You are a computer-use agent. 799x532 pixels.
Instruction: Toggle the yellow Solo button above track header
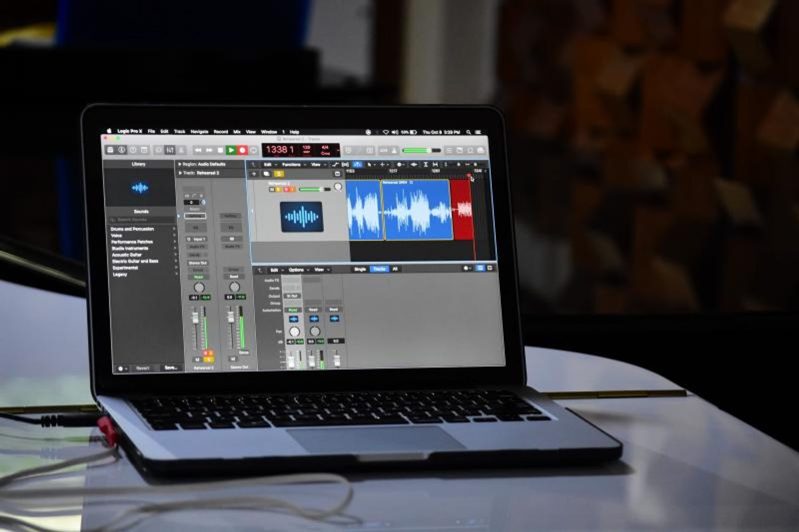tap(279, 174)
